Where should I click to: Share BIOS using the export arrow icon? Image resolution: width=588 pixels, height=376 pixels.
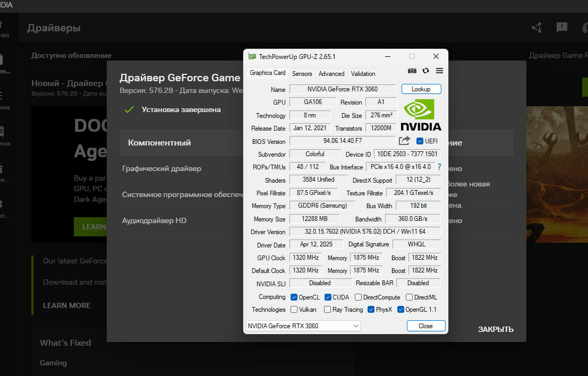point(404,141)
